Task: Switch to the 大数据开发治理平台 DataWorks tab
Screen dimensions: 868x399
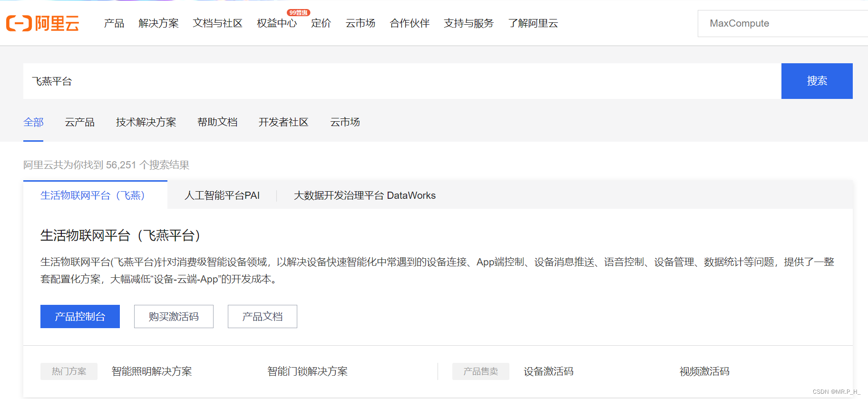Action: [x=365, y=195]
